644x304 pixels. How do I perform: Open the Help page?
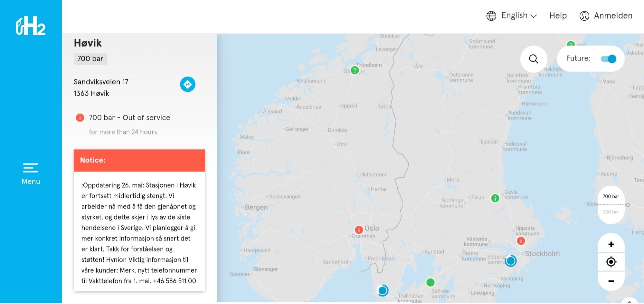(x=558, y=15)
